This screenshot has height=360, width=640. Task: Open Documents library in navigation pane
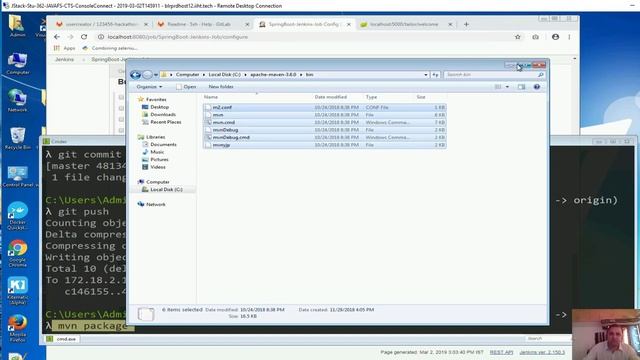click(x=163, y=144)
